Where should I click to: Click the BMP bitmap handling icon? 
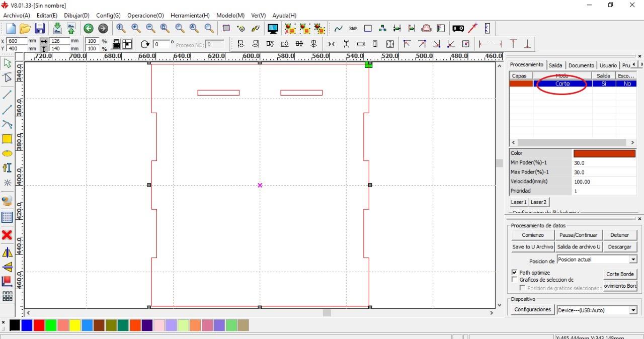coord(353,29)
